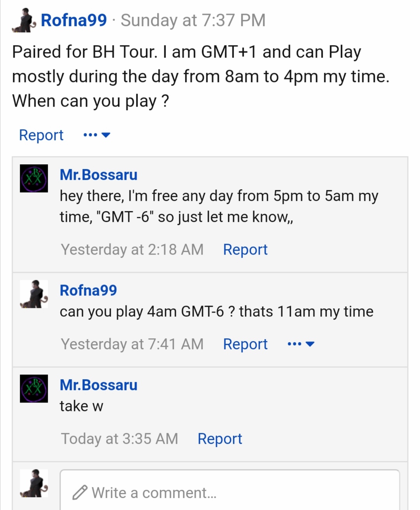Click the 'Today at 3:35 AM' timestamp

tap(119, 439)
